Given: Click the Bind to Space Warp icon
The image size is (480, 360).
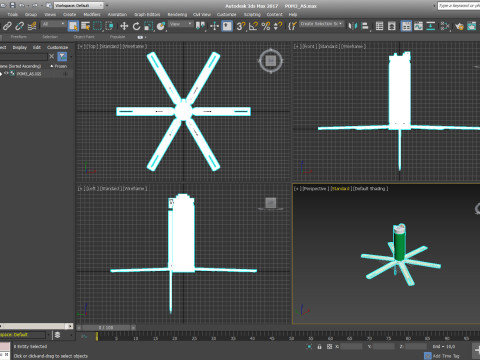Looking at the screenshot, I should (x=32, y=26).
